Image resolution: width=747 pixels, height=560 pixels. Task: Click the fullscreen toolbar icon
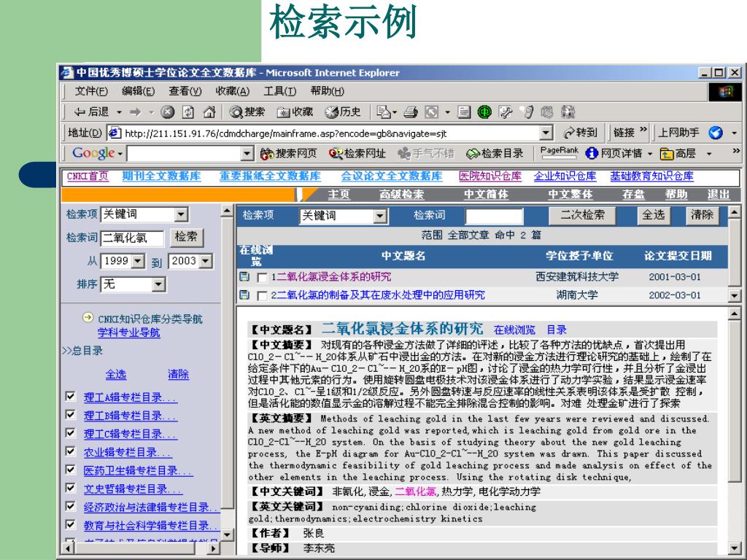(431, 112)
